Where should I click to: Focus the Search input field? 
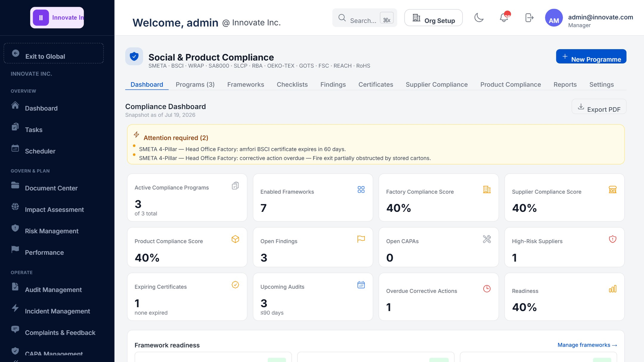[365, 18]
